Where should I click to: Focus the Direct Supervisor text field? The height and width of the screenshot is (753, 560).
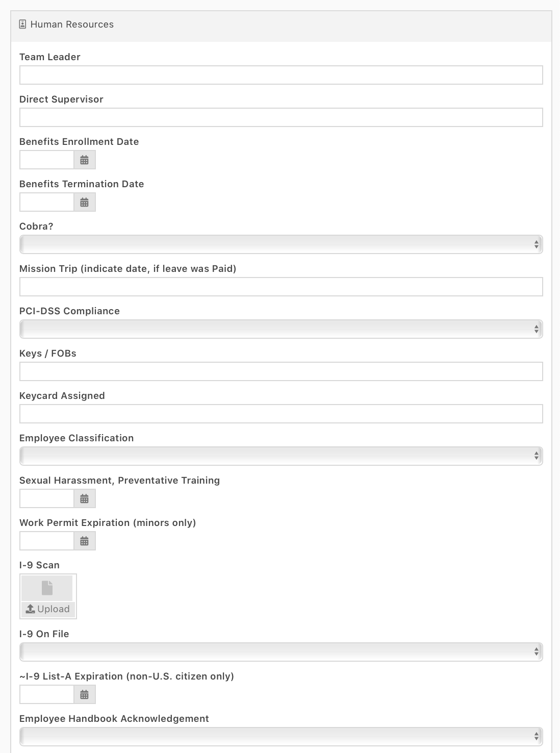point(281,117)
